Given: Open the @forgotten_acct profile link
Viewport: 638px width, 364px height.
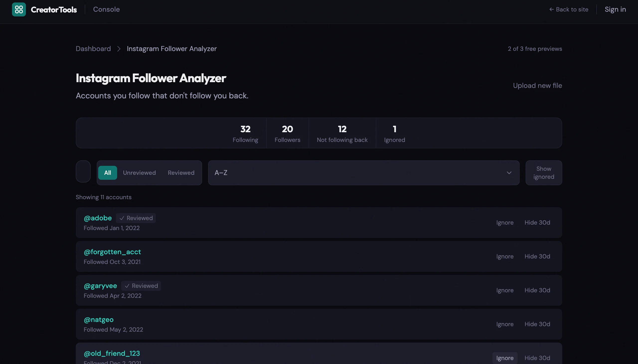Looking at the screenshot, I should pos(112,252).
